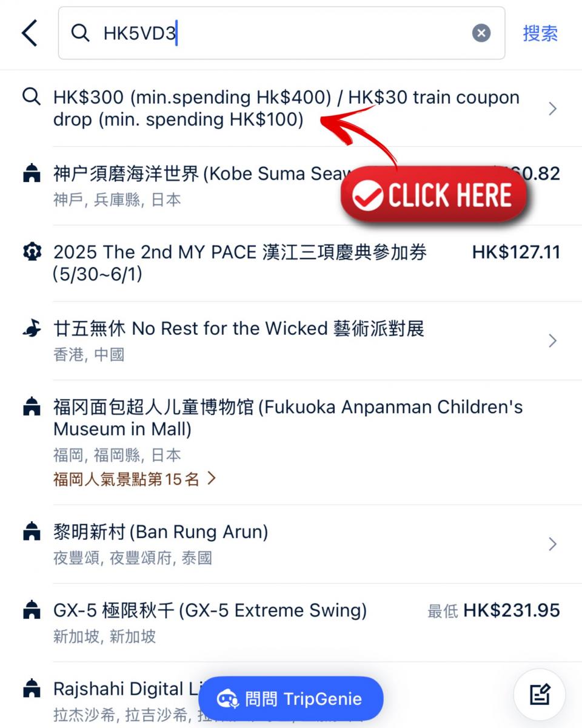The height and width of the screenshot is (728, 582).
Task: Click attraction icon for Kobe Suma Sea World
Action: 32,175
